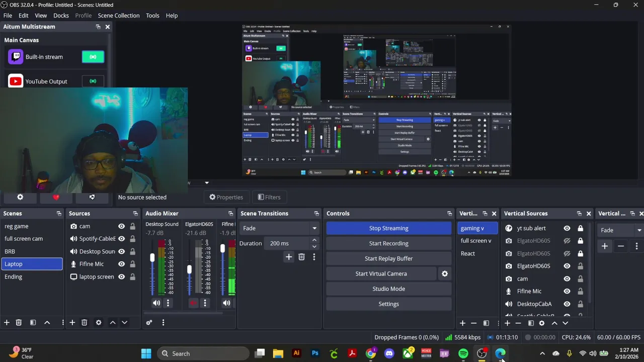Viewport: 644px width, 362px height.
Task: Open vertical source properties gear icon
Action: 542,323
